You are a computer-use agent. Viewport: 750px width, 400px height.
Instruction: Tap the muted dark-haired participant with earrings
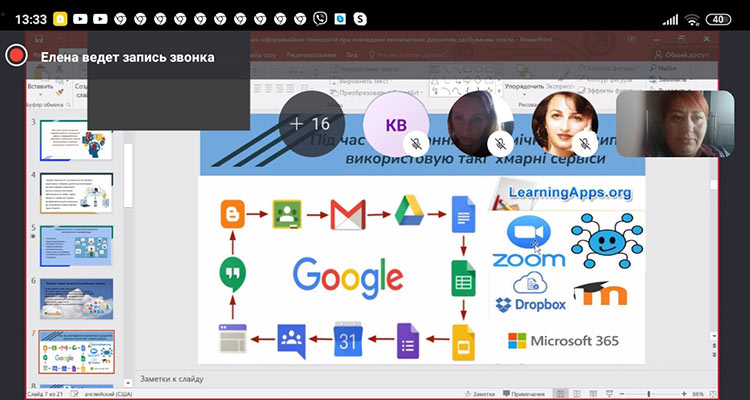(x=564, y=124)
